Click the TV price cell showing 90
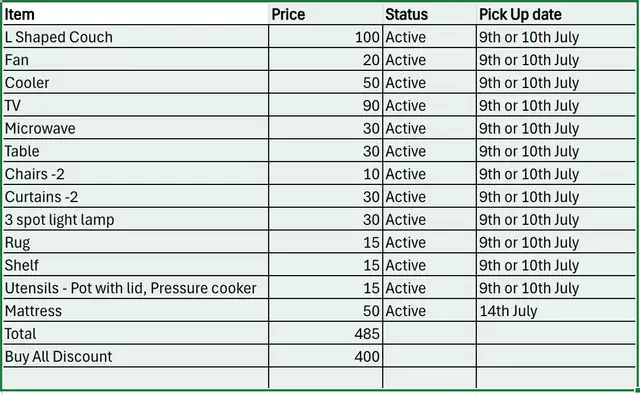 [x=326, y=105]
